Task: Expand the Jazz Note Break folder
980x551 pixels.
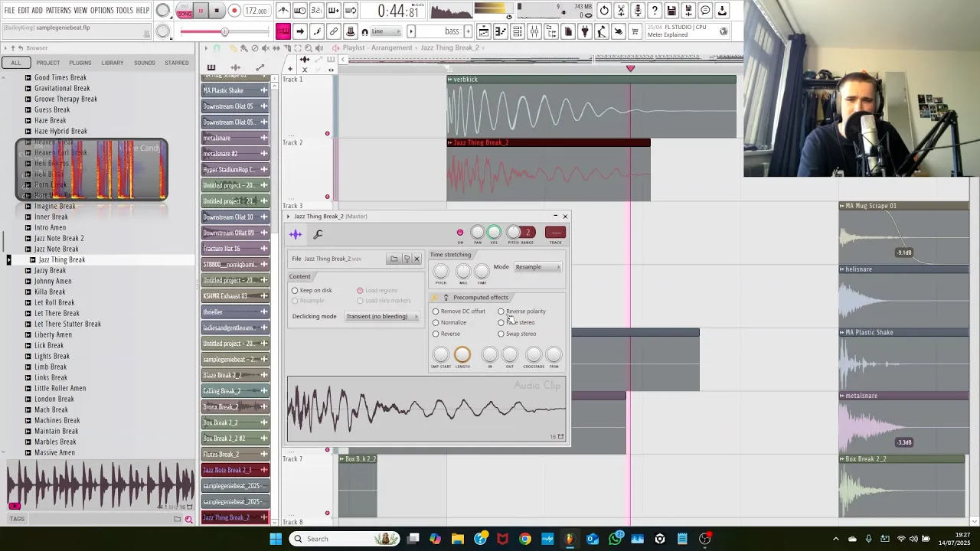Action: pyautogui.click(x=28, y=249)
